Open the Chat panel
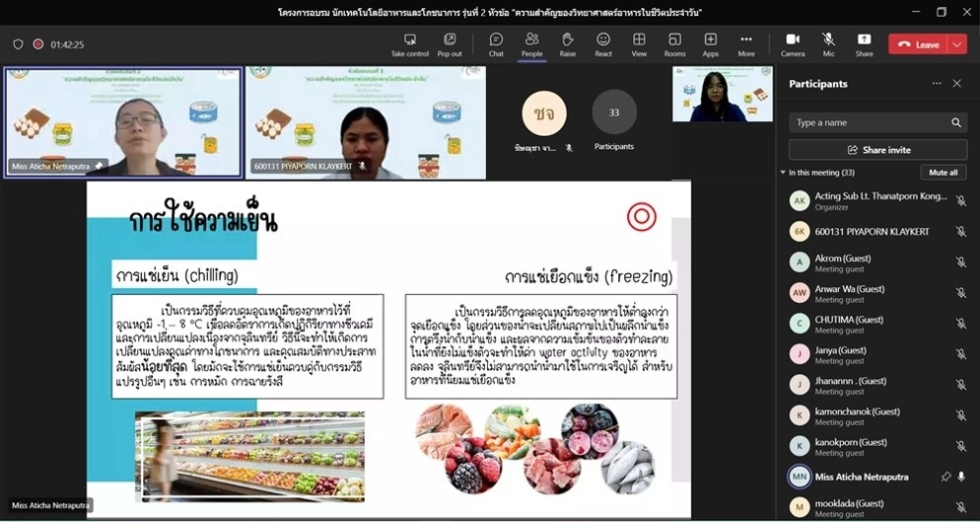980x522 pixels. [x=496, y=45]
